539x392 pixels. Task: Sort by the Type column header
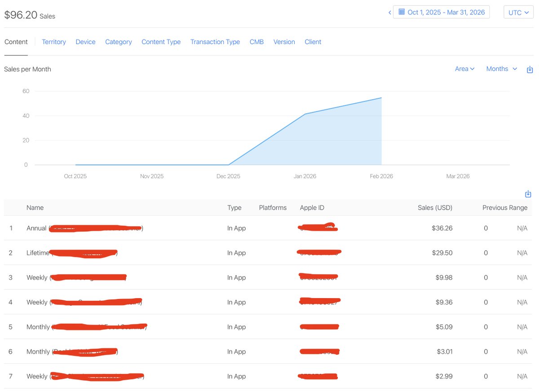[x=234, y=207]
